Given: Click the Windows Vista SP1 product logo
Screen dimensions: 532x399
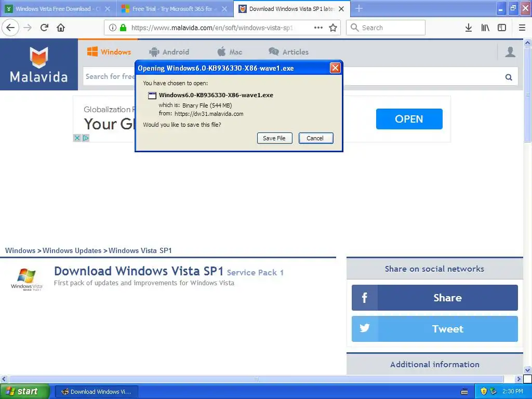Looking at the screenshot, I should 26,279.
